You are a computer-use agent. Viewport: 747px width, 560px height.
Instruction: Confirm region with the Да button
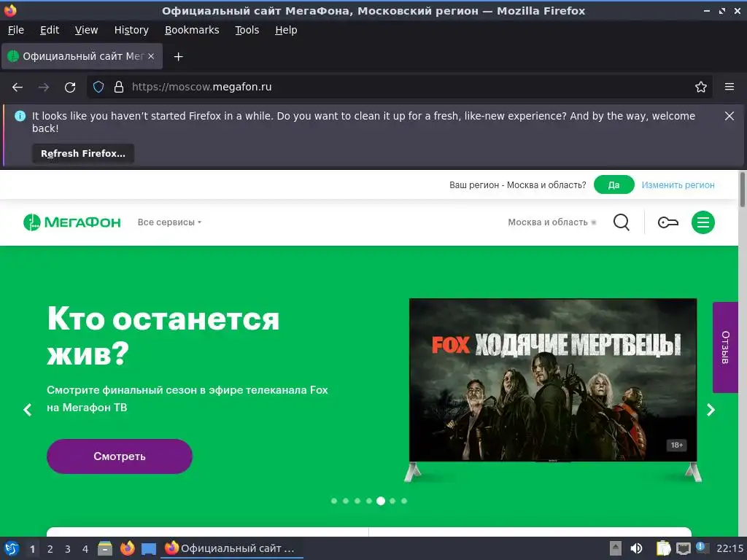click(x=614, y=184)
